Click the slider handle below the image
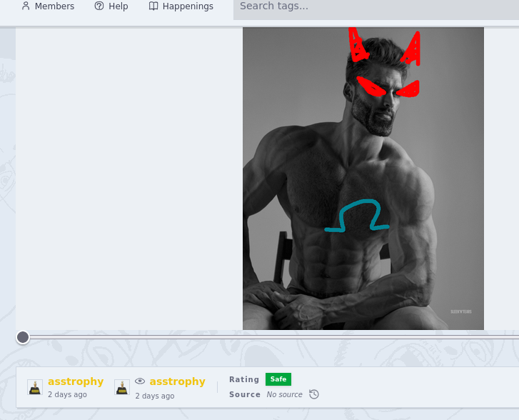The height and width of the screenshot is (420, 519). pos(23,337)
